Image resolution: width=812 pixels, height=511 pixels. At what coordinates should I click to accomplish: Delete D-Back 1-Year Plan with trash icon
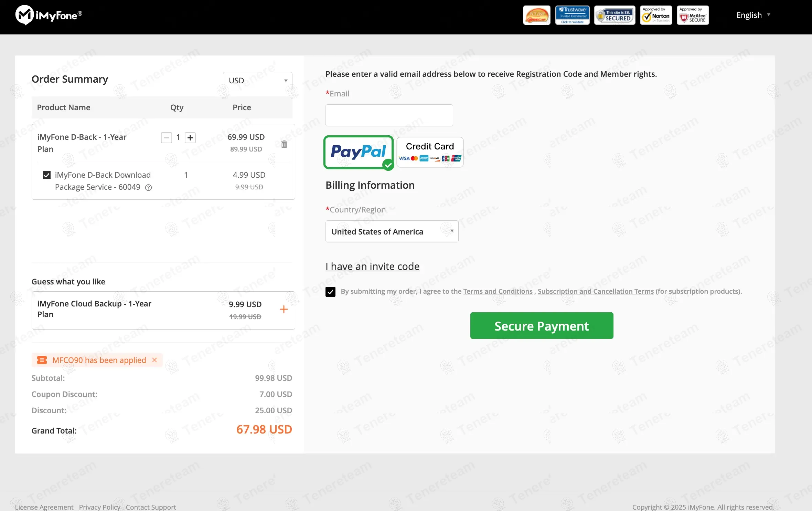coord(284,144)
